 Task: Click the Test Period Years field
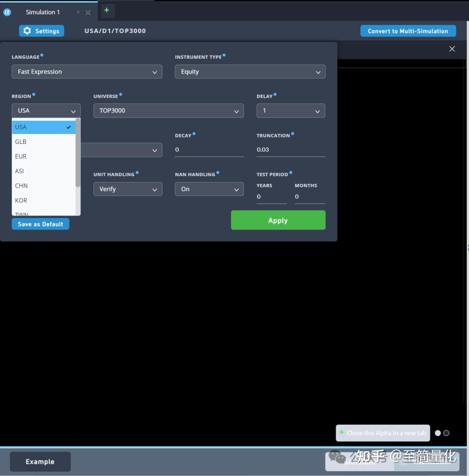pyautogui.click(x=272, y=197)
